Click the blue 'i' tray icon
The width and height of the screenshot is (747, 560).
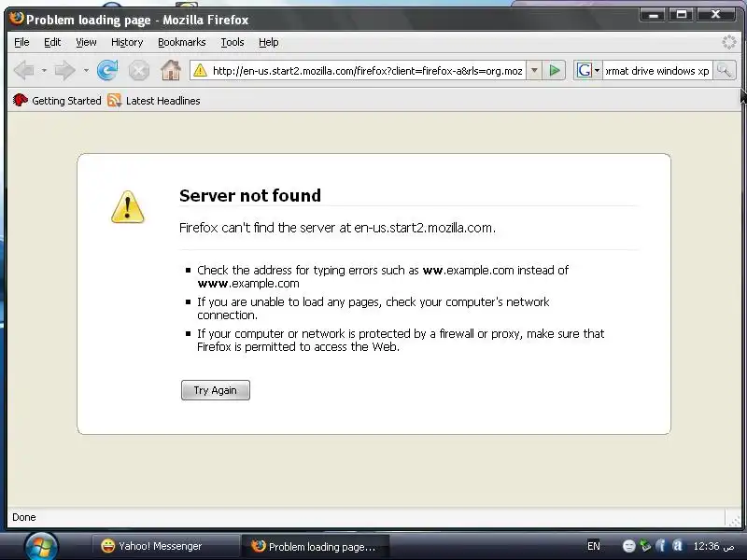[661, 546]
